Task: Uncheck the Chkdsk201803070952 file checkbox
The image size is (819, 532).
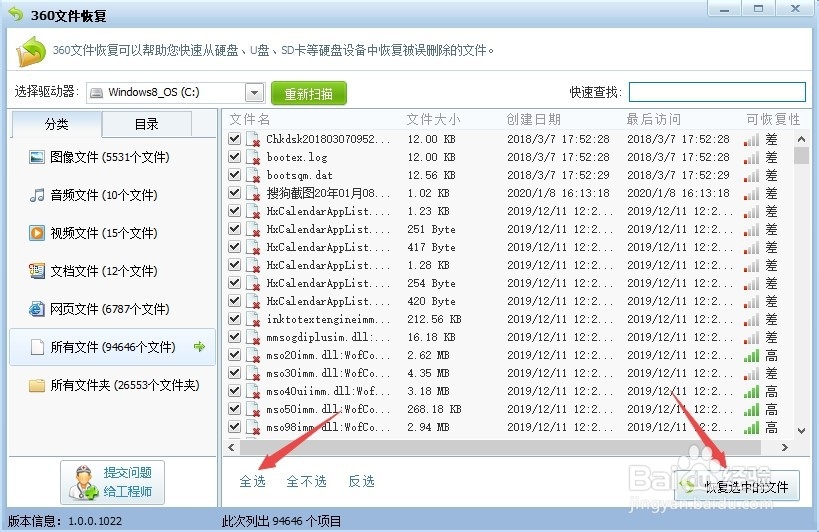Action: click(x=235, y=139)
